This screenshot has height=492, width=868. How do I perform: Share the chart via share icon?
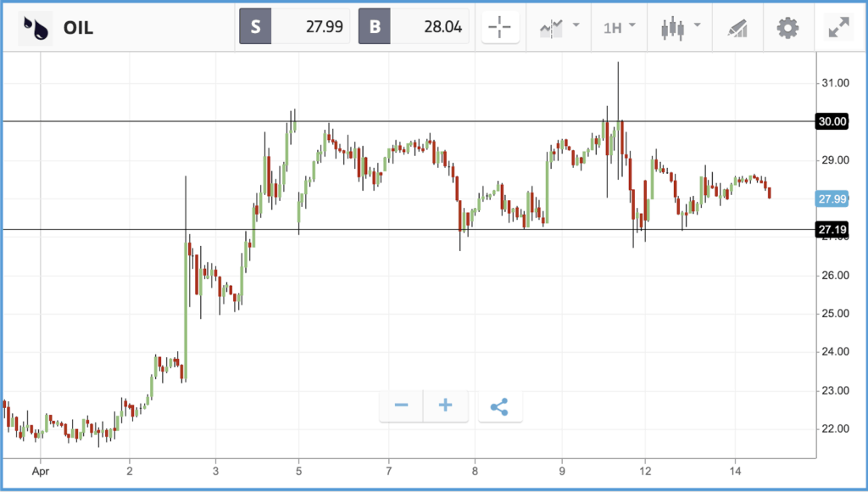tap(500, 406)
